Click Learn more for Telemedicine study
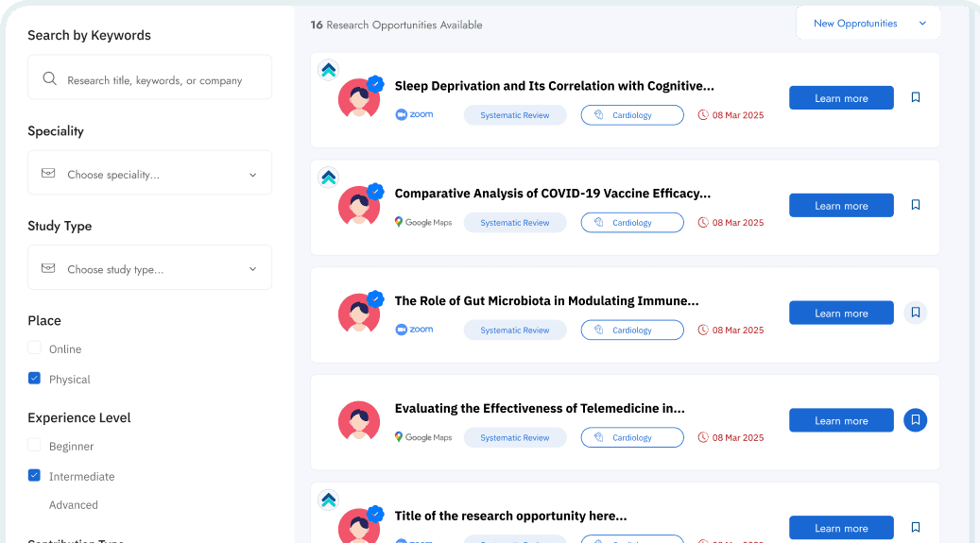The image size is (980, 543). pos(841,421)
